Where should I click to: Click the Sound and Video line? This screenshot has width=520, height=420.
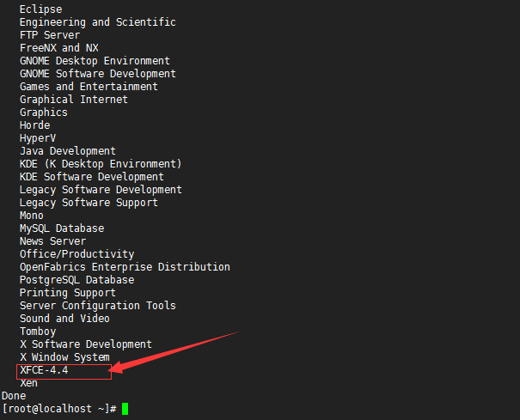point(64,319)
